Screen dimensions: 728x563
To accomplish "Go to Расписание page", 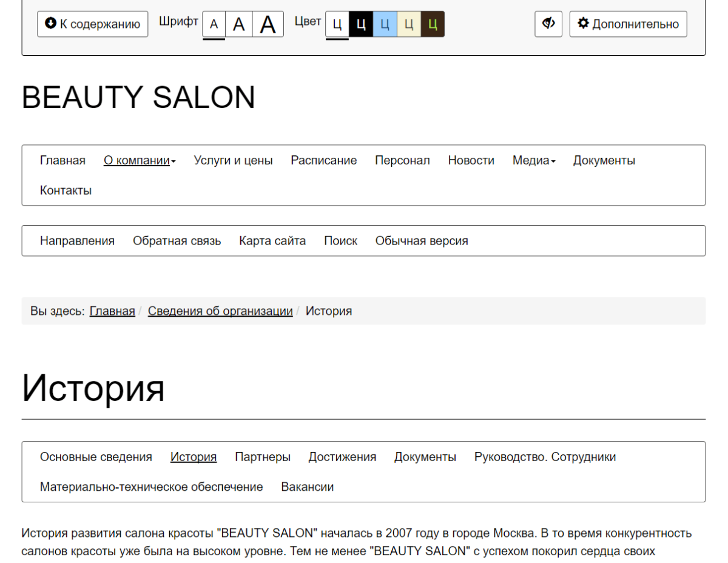I will pos(323,161).
